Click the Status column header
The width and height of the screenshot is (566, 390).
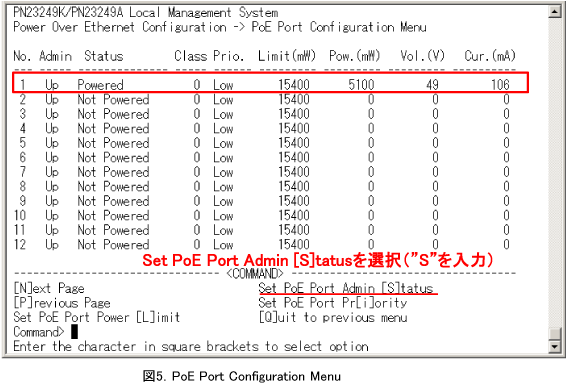pos(104,56)
